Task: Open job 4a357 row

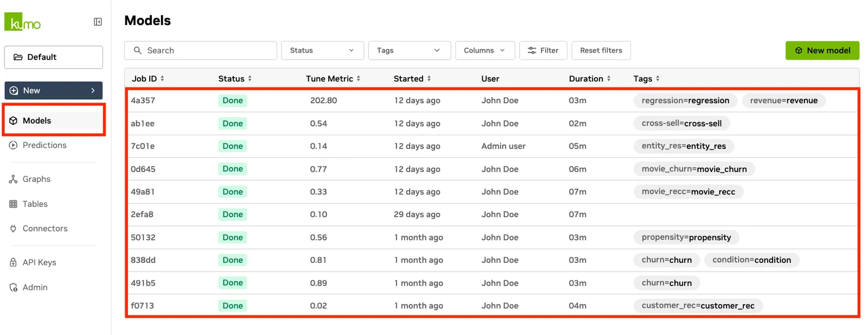Action: click(492, 100)
